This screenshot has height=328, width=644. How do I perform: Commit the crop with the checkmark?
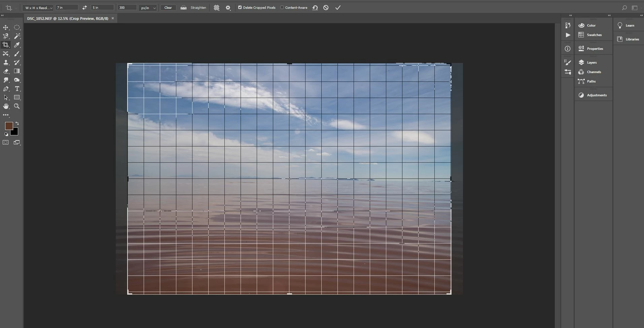tap(338, 7)
